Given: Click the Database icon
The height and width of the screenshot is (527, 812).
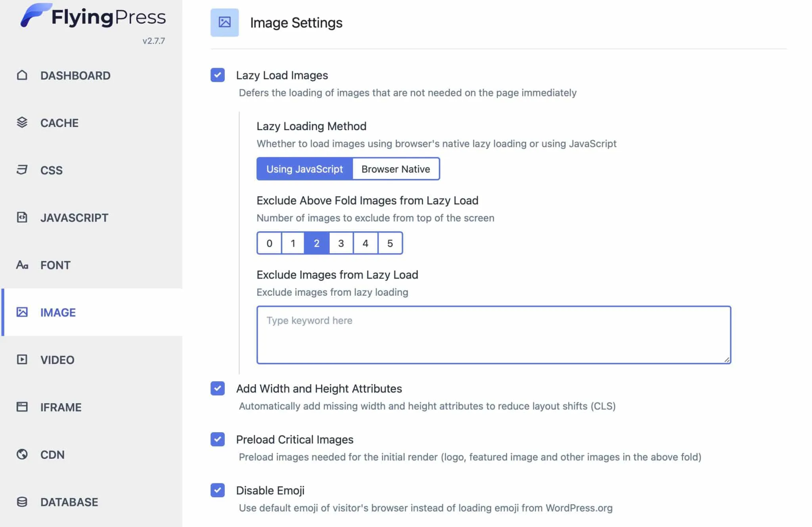Looking at the screenshot, I should pyautogui.click(x=22, y=502).
